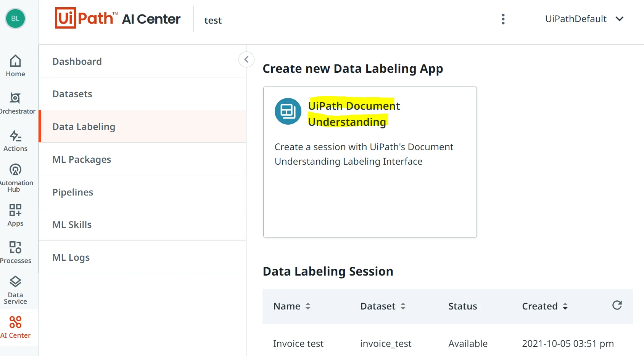Image resolution: width=644 pixels, height=356 pixels.
Task: Expand the UiPathDefault tenant dropdown
Action: pyautogui.click(x=584, y=19)
